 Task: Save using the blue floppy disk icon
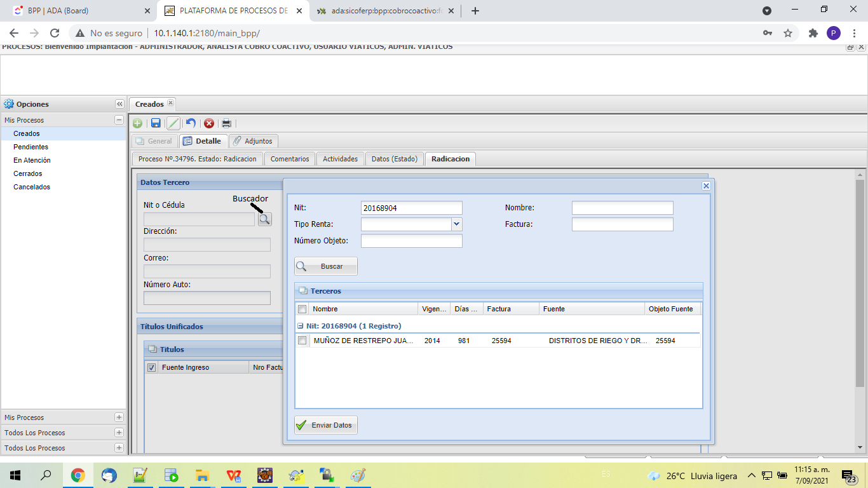pyautogui.click(x=156, y=123)
